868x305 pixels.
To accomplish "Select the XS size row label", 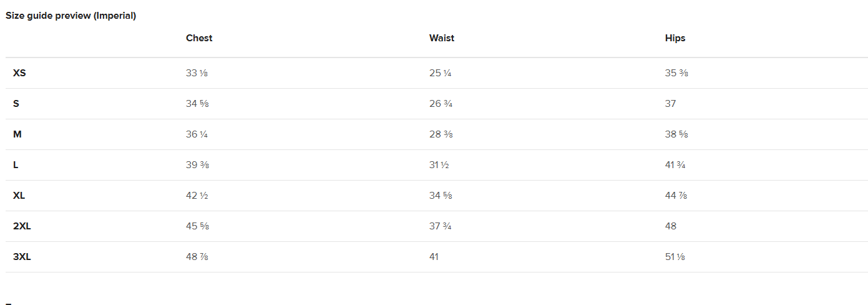I will click(19, 73).
